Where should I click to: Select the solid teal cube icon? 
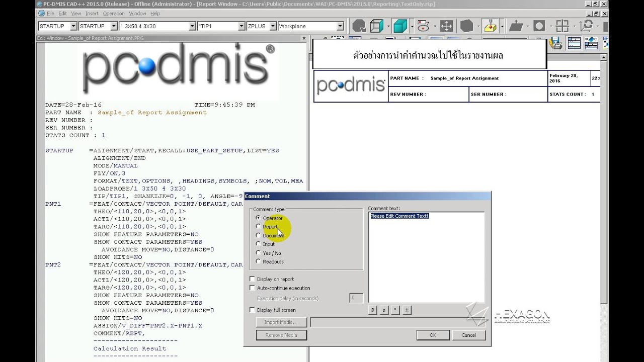pyautogui.click(x=400, y=26)
